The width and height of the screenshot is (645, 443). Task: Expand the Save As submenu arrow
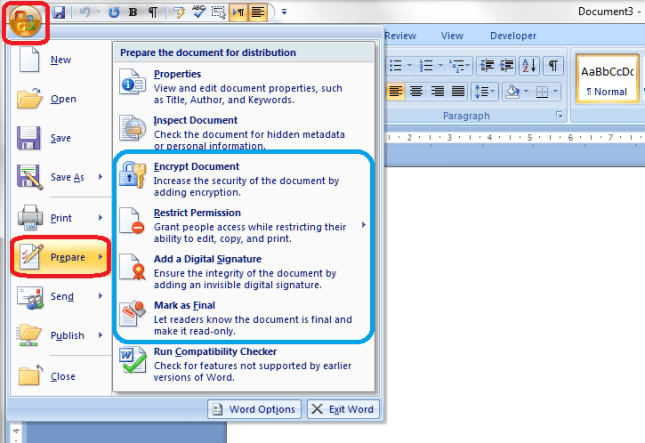coord(100,176)
